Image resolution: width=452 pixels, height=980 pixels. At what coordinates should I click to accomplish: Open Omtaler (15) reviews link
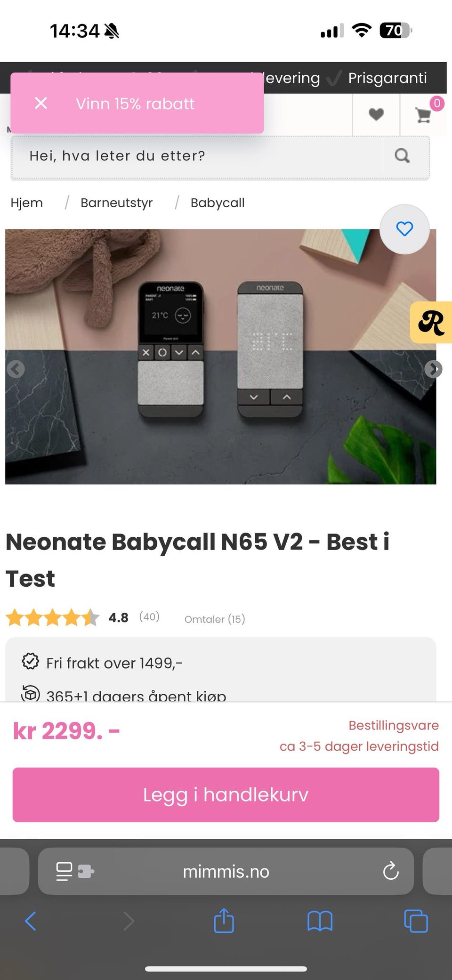215,619
